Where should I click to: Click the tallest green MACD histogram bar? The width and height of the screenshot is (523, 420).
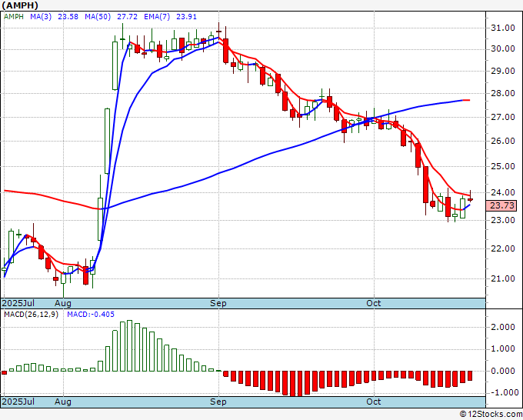(x=129, y=345)
